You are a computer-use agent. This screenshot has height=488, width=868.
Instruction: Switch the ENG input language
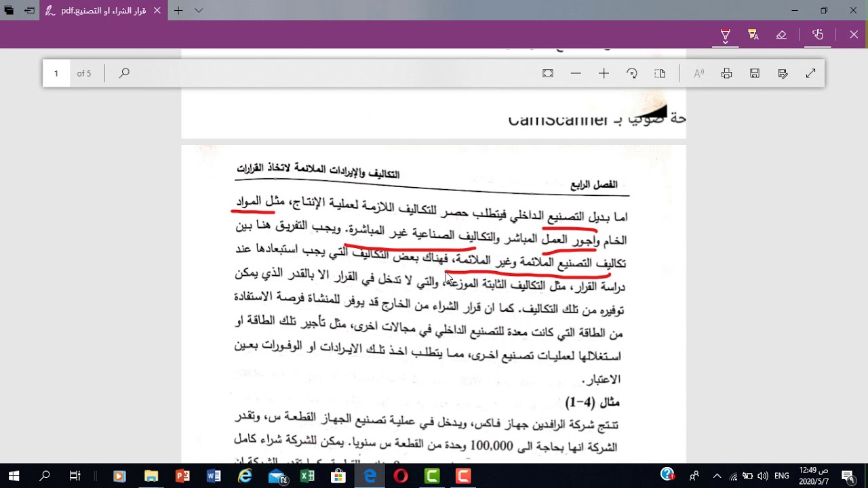pos(783,476)
